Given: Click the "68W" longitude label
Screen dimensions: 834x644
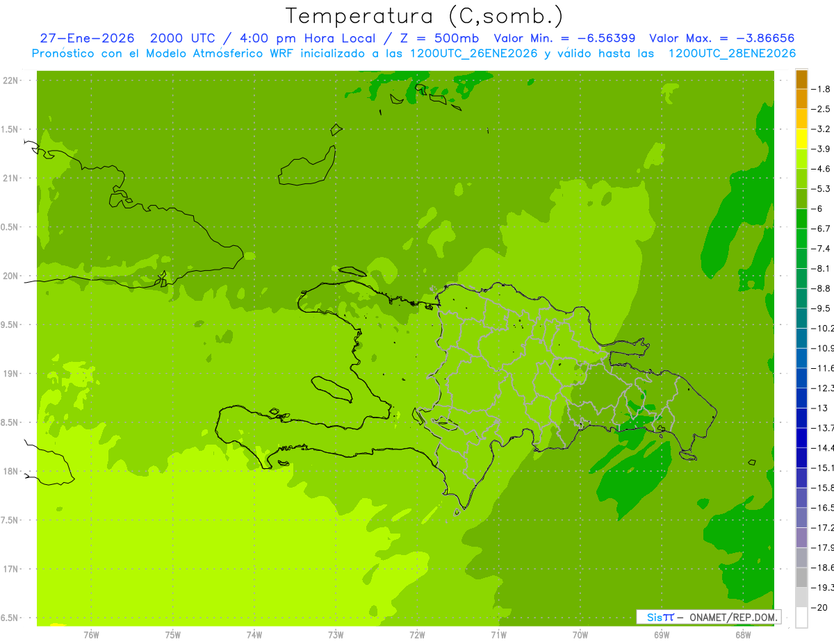Looking at the screenshot, I should tap(743, 634).
